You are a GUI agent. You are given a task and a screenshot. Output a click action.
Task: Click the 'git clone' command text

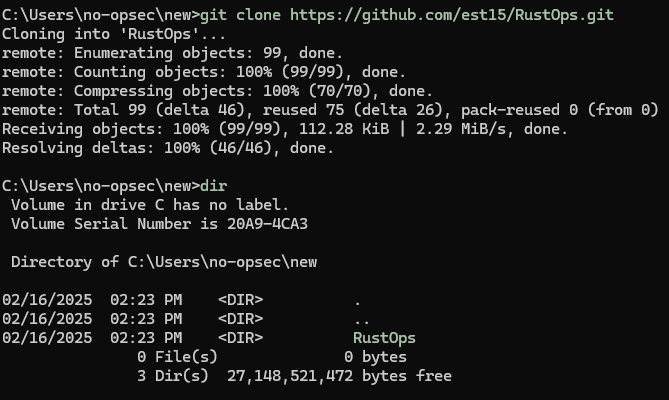240,15
